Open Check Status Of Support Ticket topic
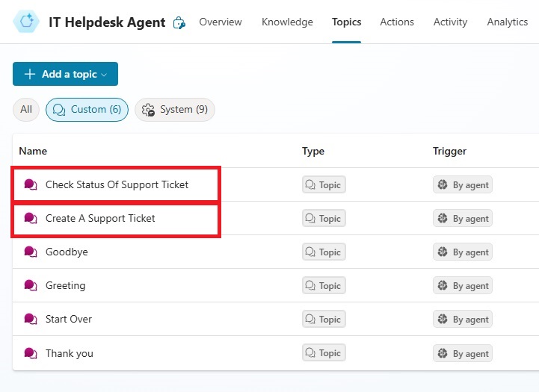The height and width of the screenshot is (392, 539). click(x=117, y=184)
